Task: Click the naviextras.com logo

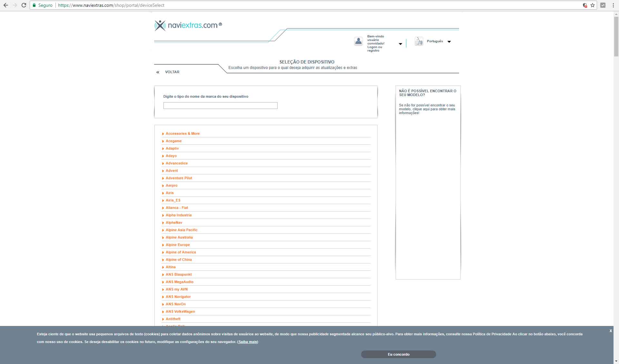Action: click(x=188, y=25)
